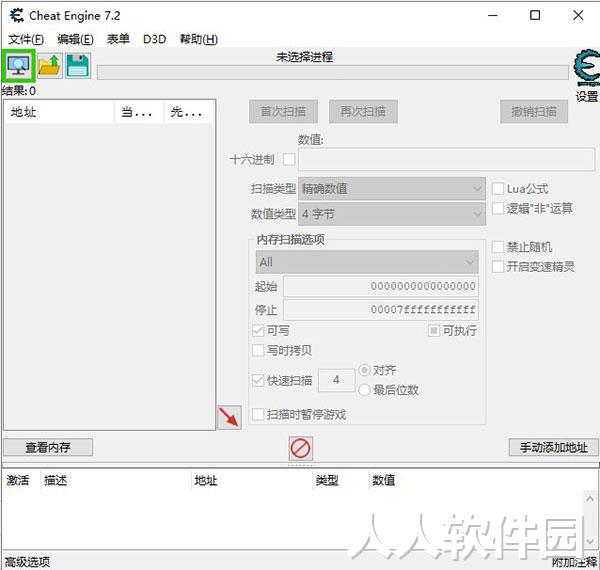Enable the 开启变速精灵 checkbox
The image size is (600, 570).
click(497, 267)
